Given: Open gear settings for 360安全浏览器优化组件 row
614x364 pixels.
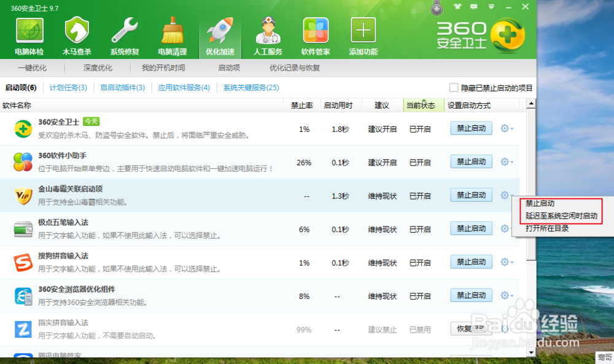Looking at the screenshot, I should [x=507, y=295].
